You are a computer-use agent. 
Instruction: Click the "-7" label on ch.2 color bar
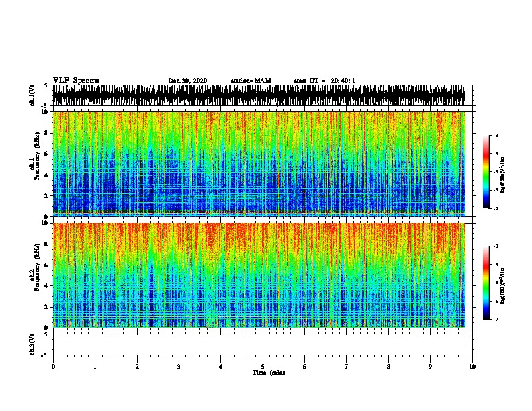click(x=495, y=319)
